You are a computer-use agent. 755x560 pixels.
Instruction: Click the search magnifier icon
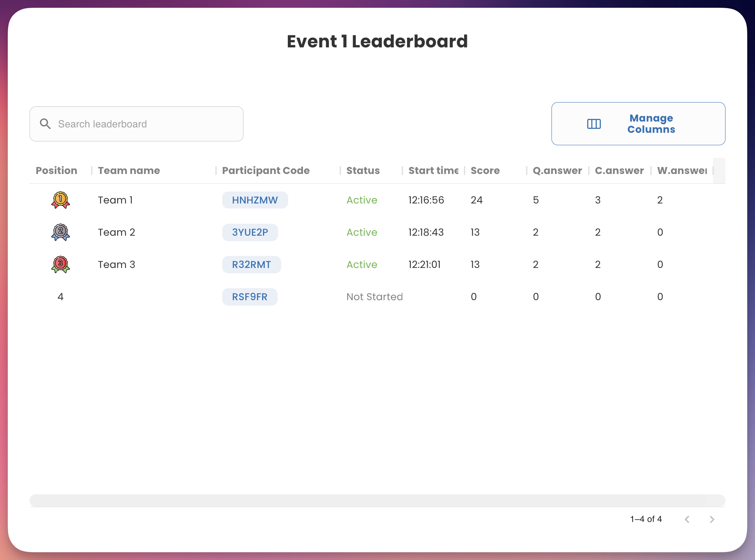45,124
